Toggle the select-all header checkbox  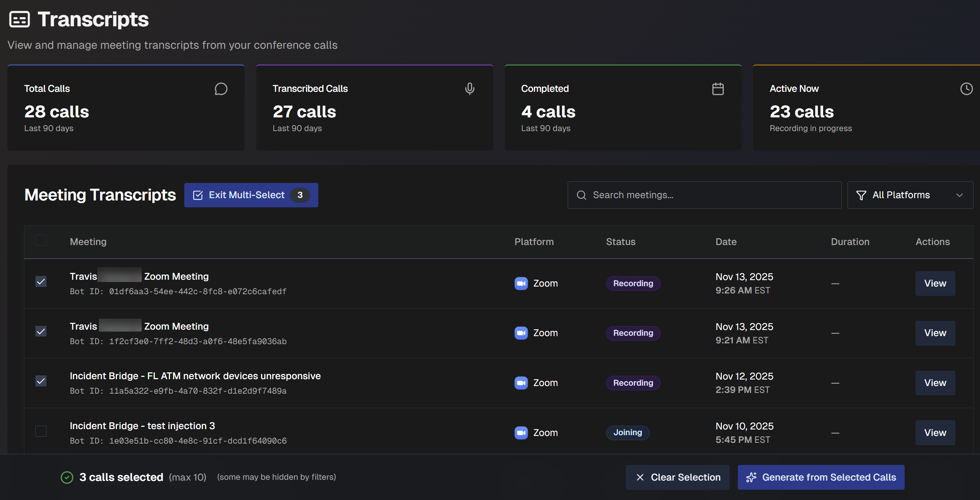click(x=41, y=240)
